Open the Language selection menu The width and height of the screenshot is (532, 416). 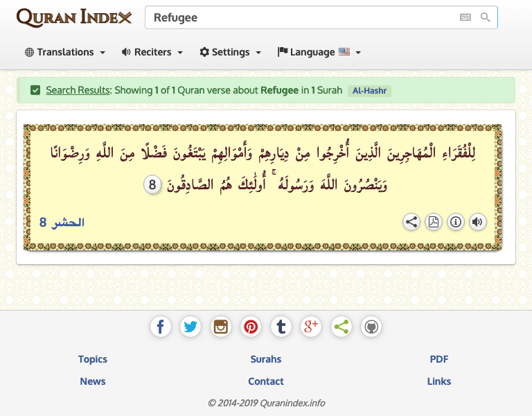319,52
